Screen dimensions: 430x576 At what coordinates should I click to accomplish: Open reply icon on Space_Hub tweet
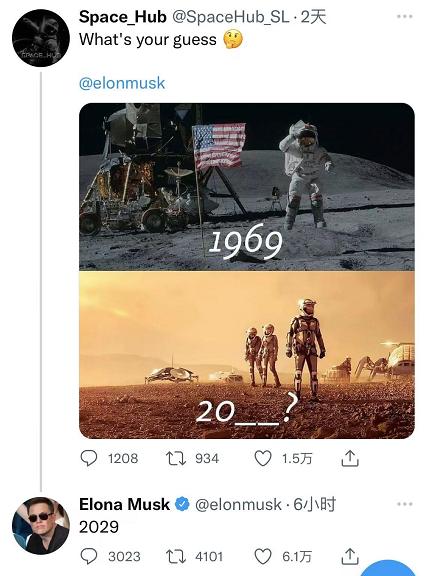point(88,458)
